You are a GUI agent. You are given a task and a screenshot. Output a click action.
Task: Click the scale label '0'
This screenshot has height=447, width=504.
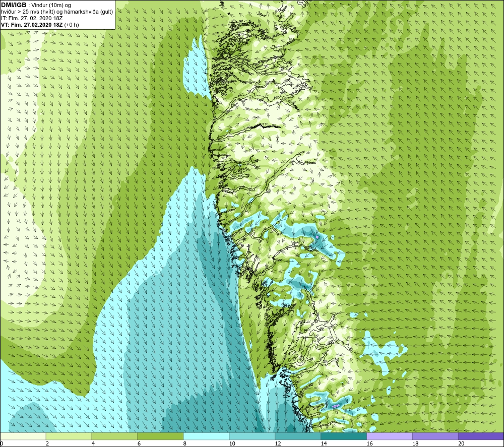point(2,443)
